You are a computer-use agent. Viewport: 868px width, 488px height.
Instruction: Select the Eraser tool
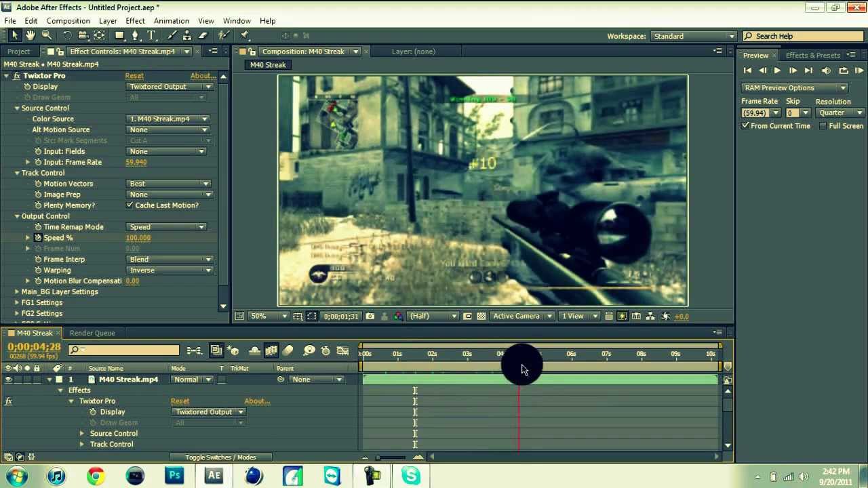(203, 35)
